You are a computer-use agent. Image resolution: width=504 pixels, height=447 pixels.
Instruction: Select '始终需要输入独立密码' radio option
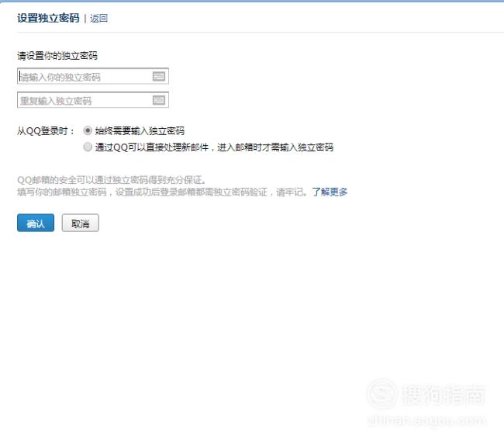pos(88,130)
